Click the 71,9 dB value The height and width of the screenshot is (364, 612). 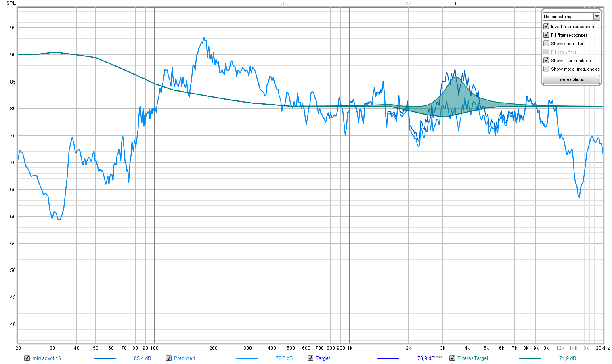[x=568, y=358]
